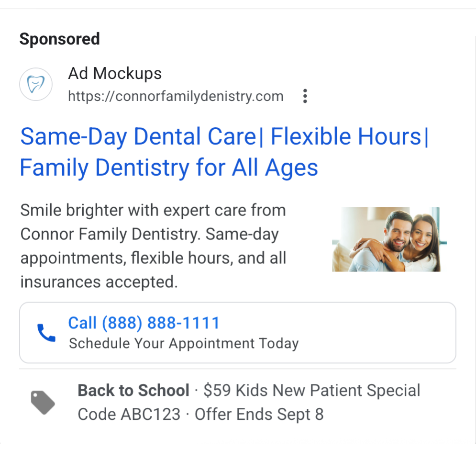Open the smiling couple photo thumbnail

point(386,239)
